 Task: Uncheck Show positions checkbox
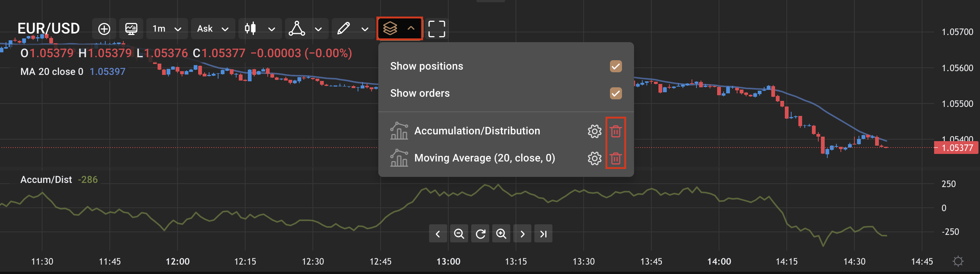pos(616,66)
